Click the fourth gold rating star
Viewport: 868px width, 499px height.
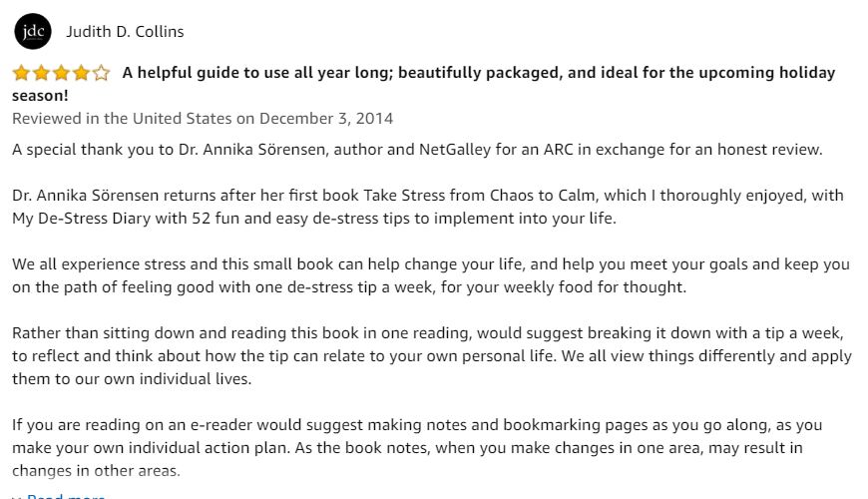(81, 73)
